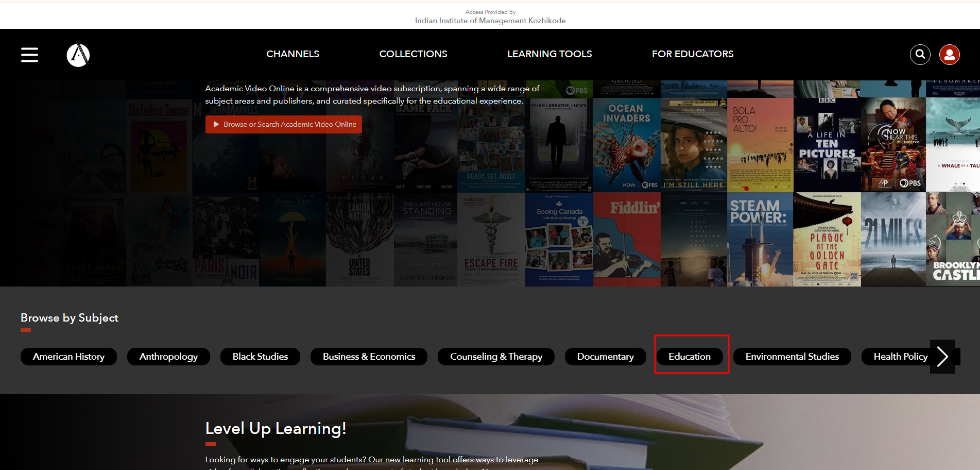Select the Documentary subject
Viewport: 980px width, 470px height.
[x=605, y=357]
